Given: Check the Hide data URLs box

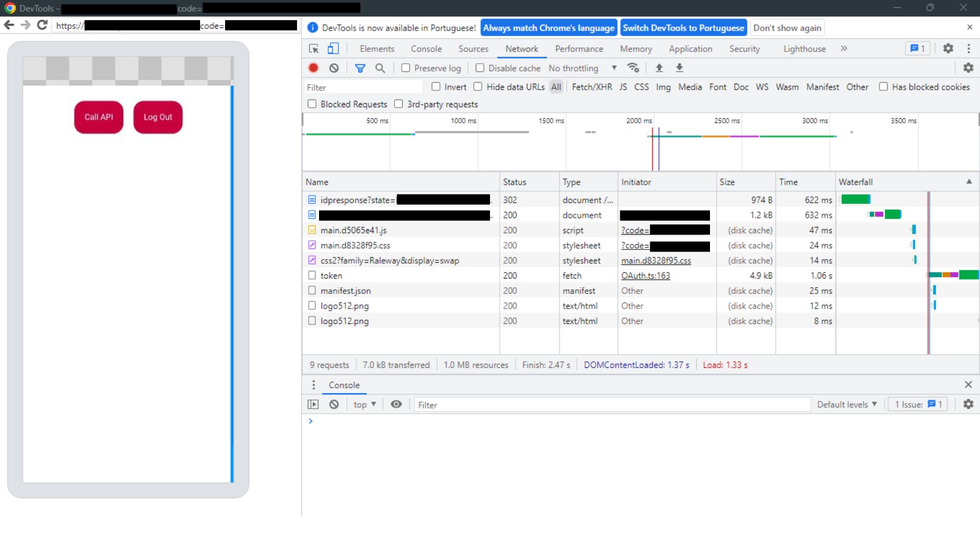Looking at the screenshot, I should click(x=478, y=87).
